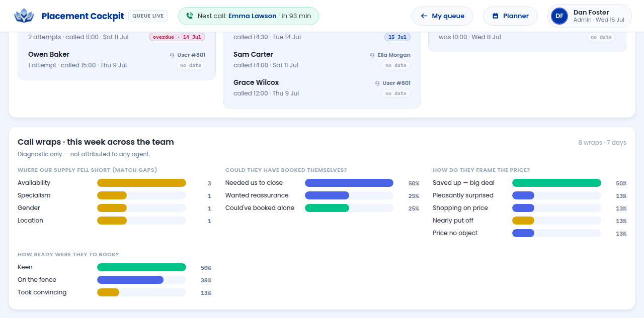This screenshot has width=644, height=318.
Task: Click the Queue Live status badge
Action: click(148, 16)
